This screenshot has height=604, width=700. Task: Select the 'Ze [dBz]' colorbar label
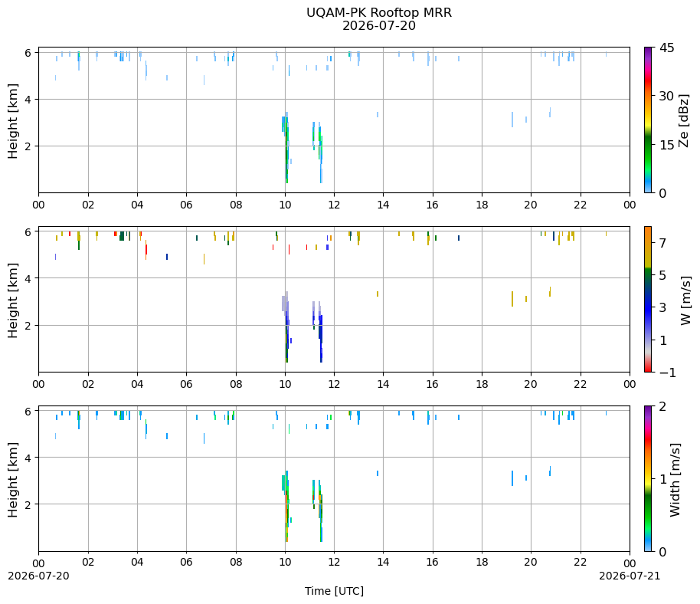(x=683, y=120)
